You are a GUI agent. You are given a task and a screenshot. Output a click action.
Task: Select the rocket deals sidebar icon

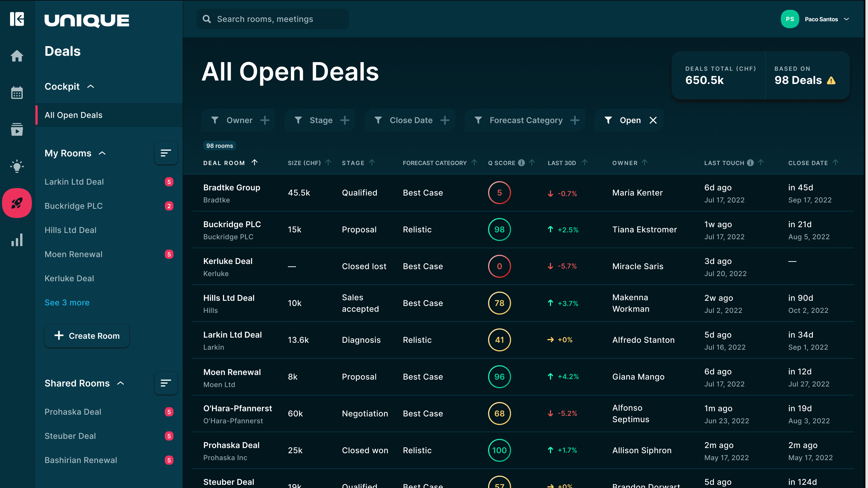[17, 203]
